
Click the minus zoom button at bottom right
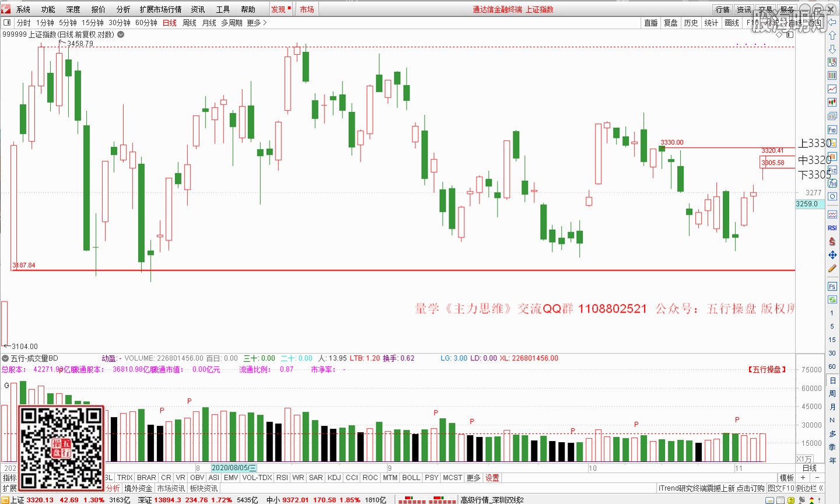point(817,478)
